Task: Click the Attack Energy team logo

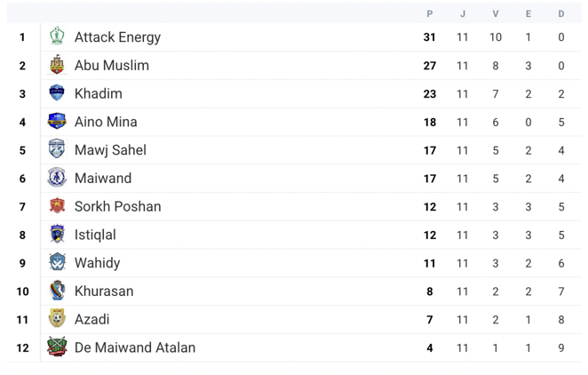Action: (x=57, y=37)
